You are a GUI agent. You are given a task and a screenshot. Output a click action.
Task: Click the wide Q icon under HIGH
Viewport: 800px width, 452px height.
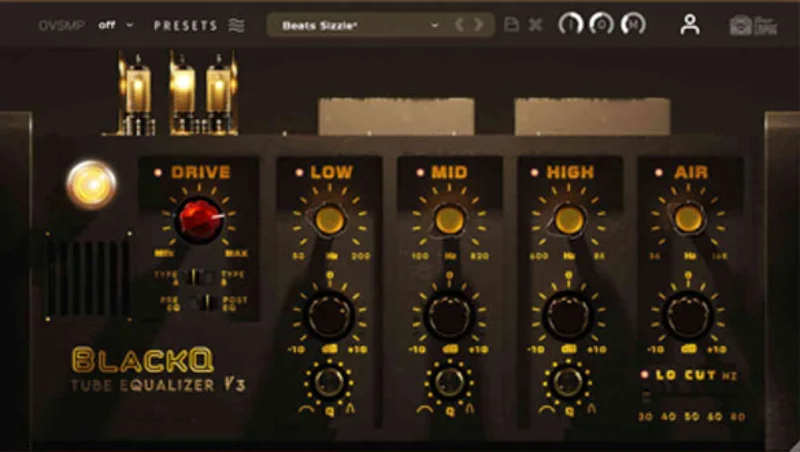click(546, 410)
